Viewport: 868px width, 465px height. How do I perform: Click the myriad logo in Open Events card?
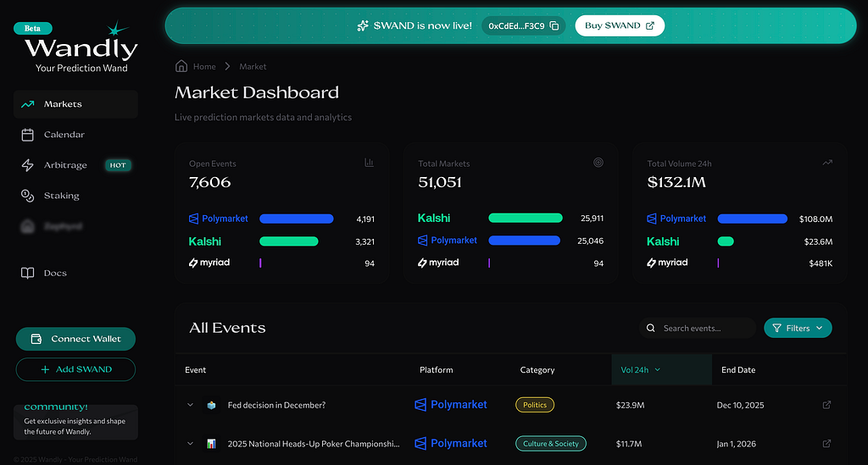pos(209,263)
